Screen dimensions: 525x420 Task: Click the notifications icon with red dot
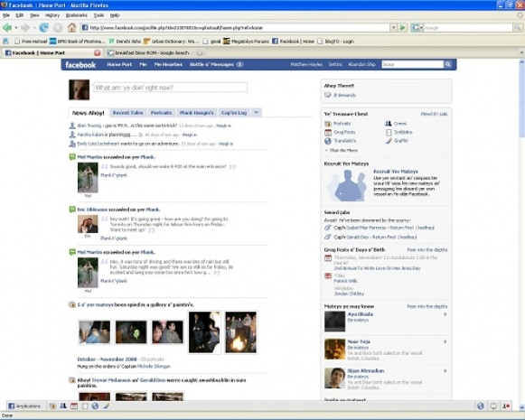[506, 406]
